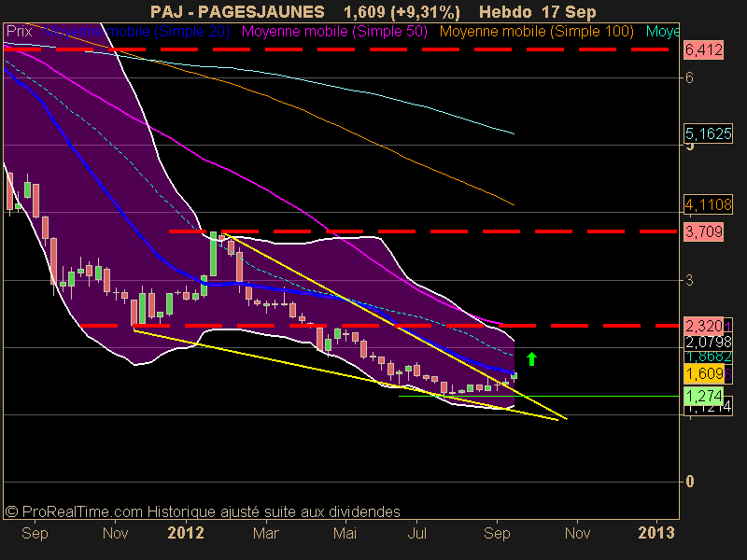Click the 1,274 support price label

[704, 396]
